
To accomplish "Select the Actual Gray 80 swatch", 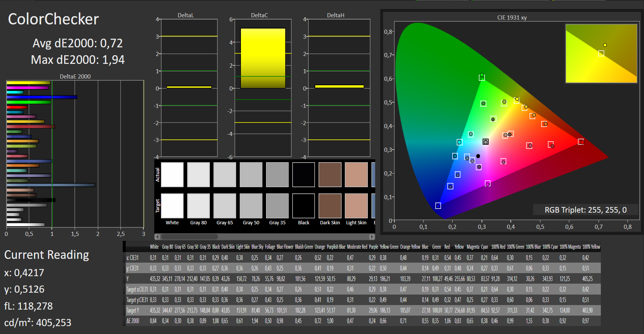I will (199, 175).
